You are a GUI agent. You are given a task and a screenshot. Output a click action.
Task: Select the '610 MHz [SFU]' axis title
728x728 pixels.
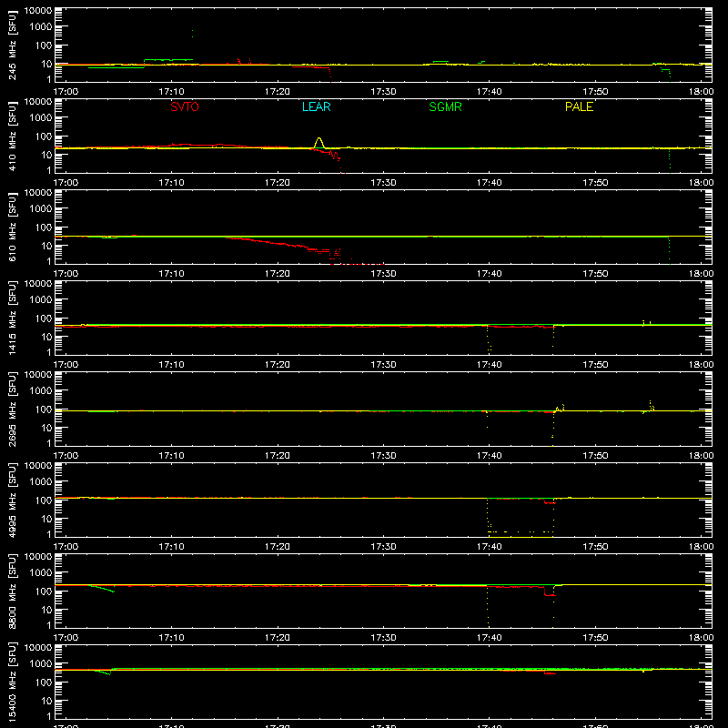[x=13, y=227]
